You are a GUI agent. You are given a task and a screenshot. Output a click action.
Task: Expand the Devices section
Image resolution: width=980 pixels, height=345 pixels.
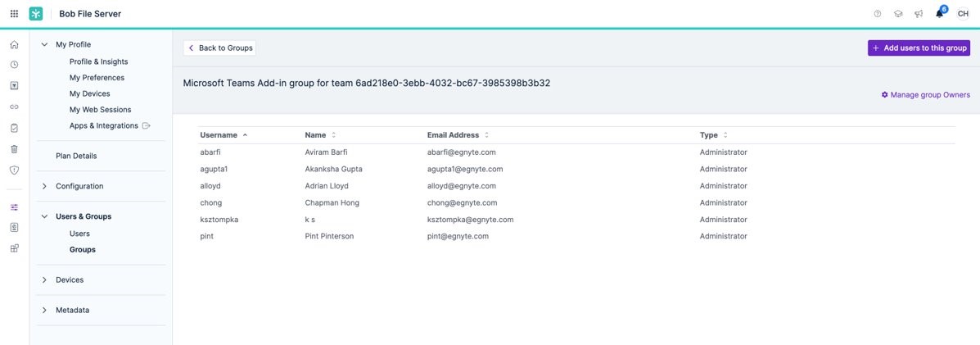click(44, 280)
